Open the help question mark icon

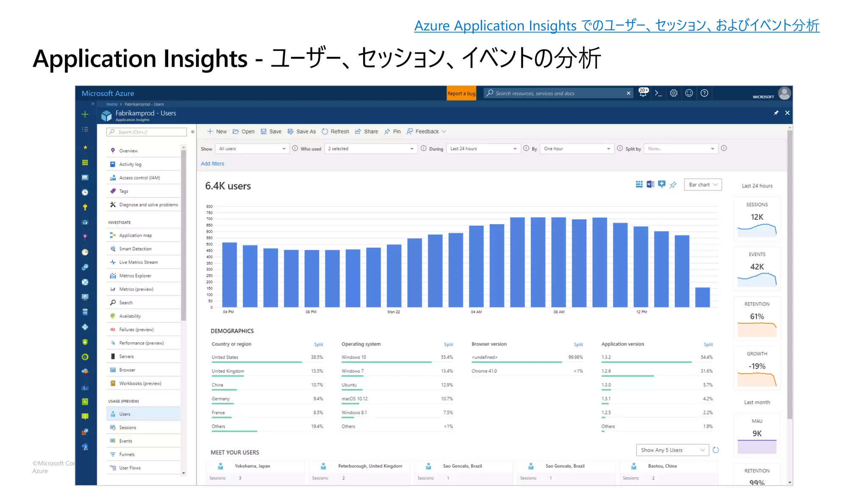pyautogui.click(x=704, y=93)
